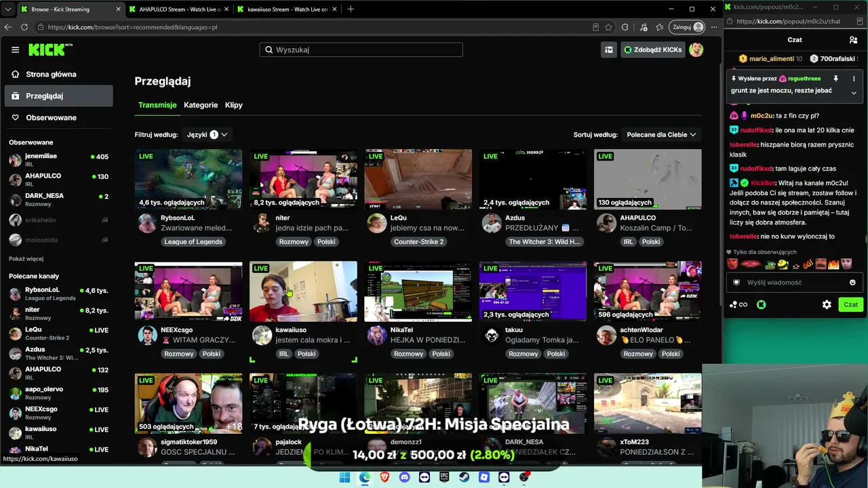Open the Counter-Strike 2 tag under LeQu

(x=418, y=242)
